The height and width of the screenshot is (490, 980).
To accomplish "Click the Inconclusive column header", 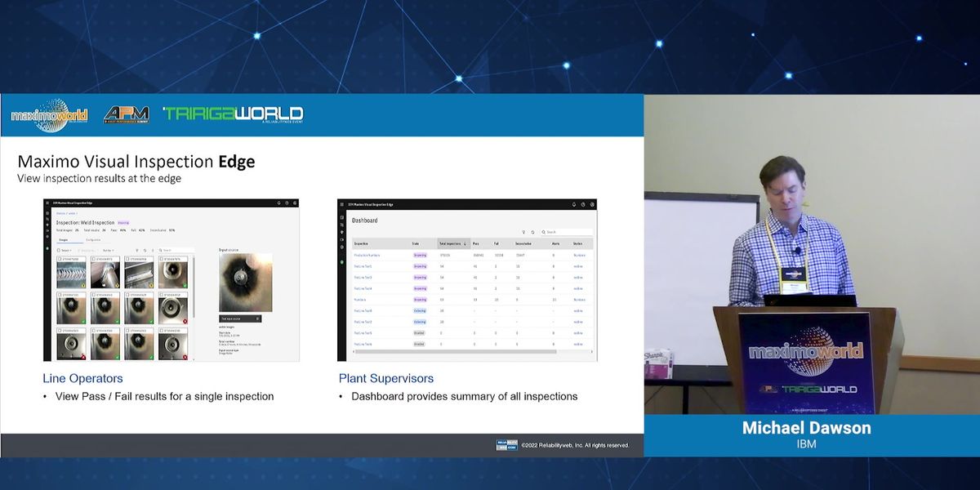I will (523, 243).
